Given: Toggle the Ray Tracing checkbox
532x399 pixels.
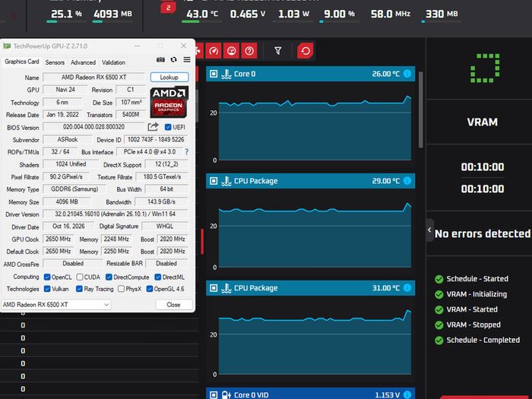Looking at the screenshot, I should click(79, 289).
